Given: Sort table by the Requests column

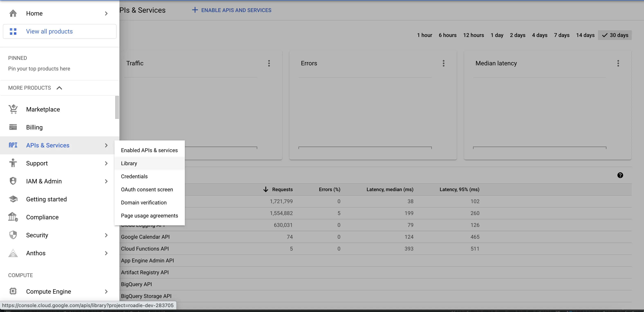Looking at the screenshot, I should click(282, 189).
